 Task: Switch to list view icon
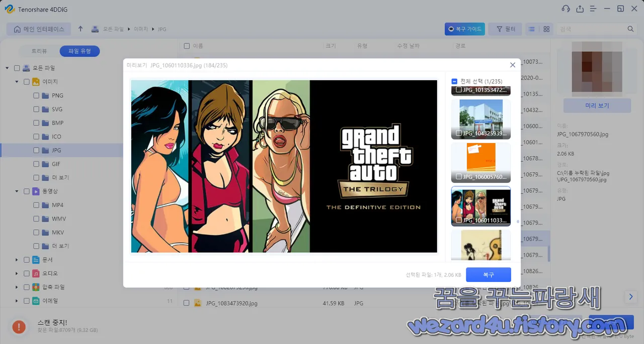click(x=531, y=29)
